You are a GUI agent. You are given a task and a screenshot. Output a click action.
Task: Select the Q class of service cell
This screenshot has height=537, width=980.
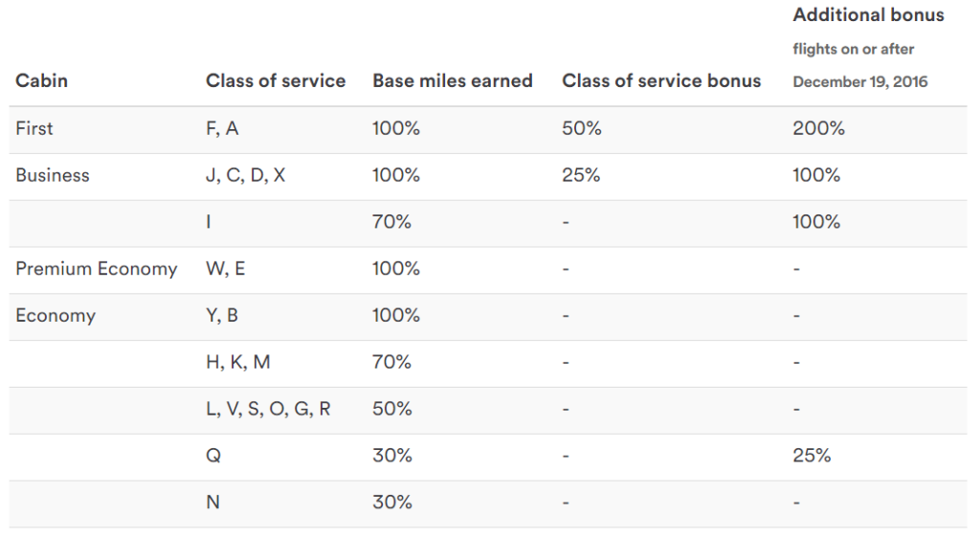pyautogui.click(x=213, y=457)
